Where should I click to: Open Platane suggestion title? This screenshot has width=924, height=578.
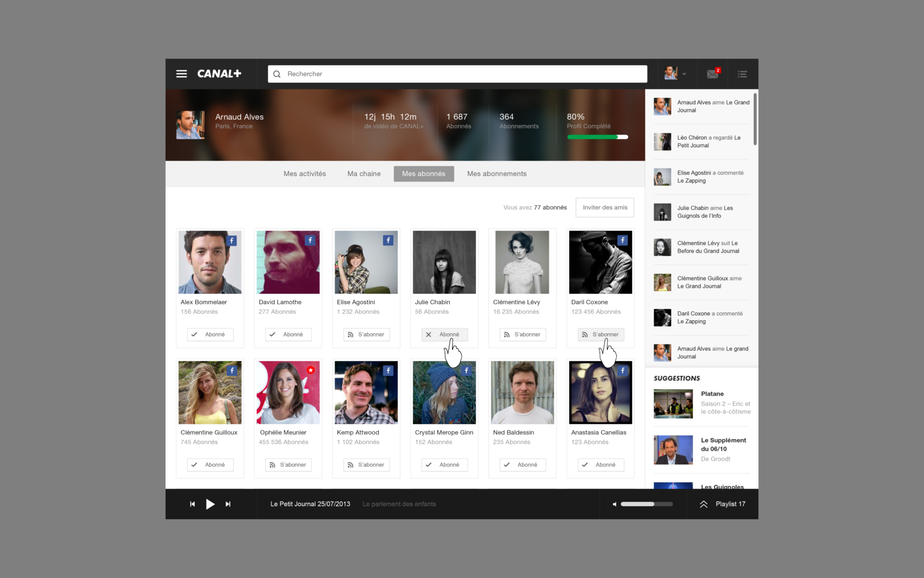pos(712,394)
